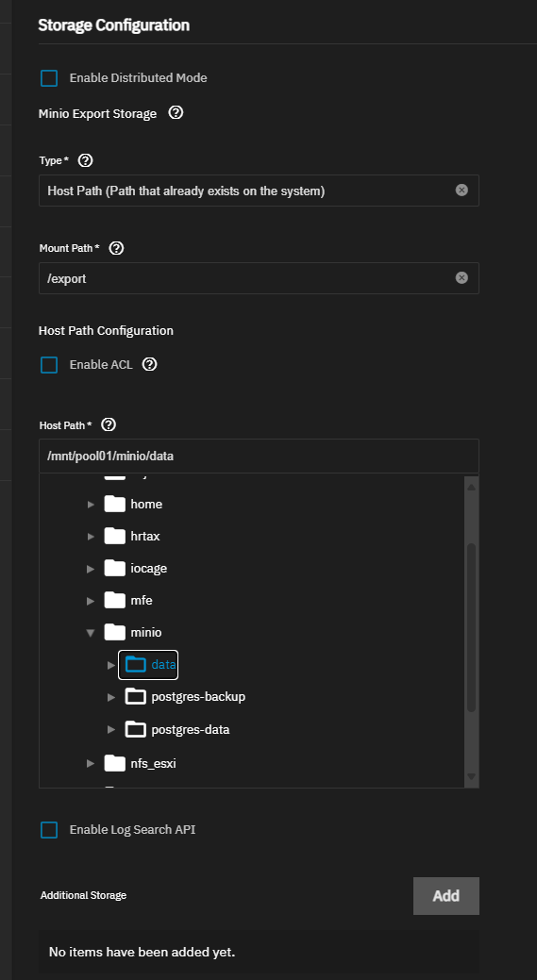Clear the Type field with X icon
Image resolution: width=537 pixels, height=980 pixels.
(461, 191)
